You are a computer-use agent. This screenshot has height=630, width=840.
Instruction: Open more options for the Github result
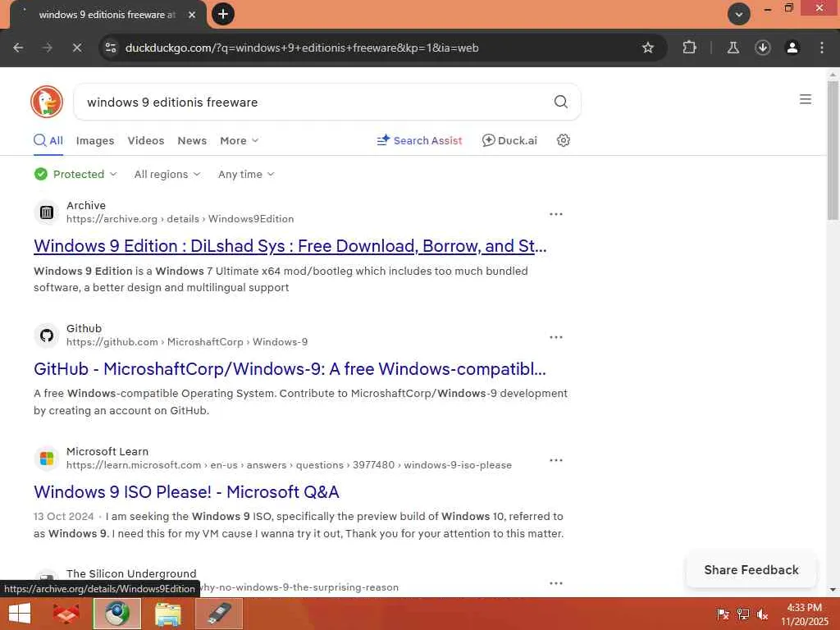[x=555, y=337]
